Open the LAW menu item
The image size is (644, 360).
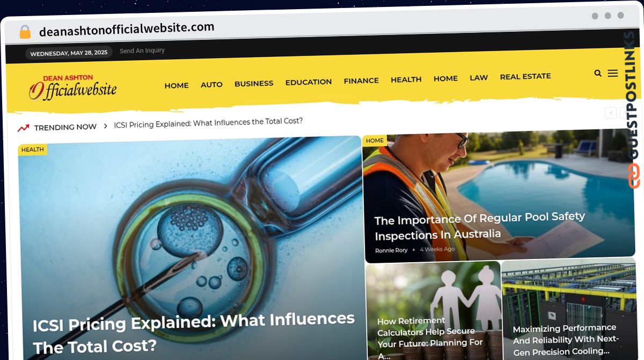pos(479,77)
